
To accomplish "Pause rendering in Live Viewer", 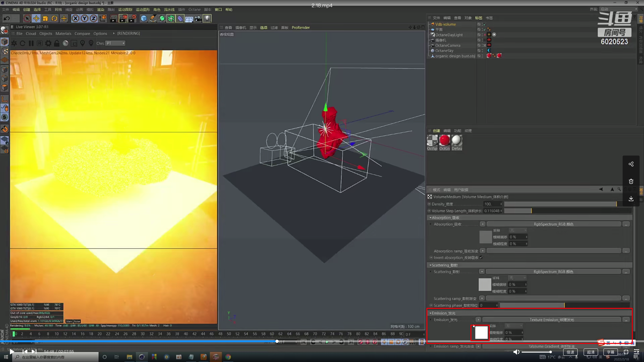I will pos(31,44).
